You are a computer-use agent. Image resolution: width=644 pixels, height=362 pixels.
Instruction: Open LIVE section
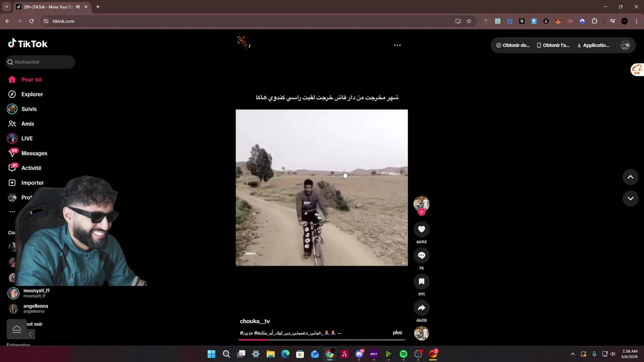pyautogui.click(x=20, y=138)
